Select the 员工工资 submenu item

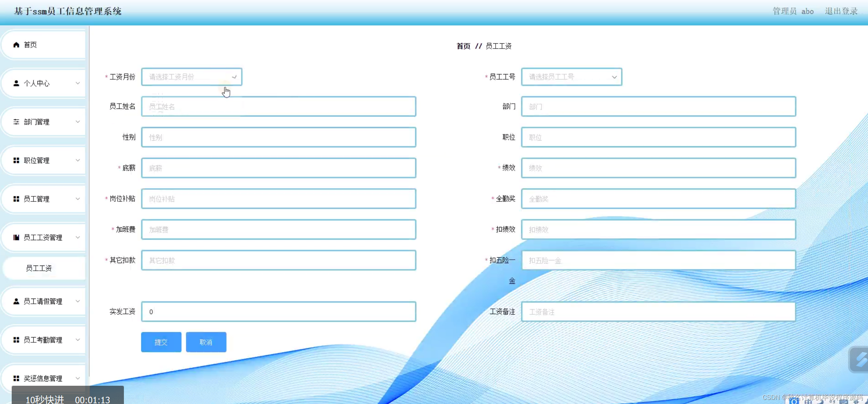click(39, 268)
